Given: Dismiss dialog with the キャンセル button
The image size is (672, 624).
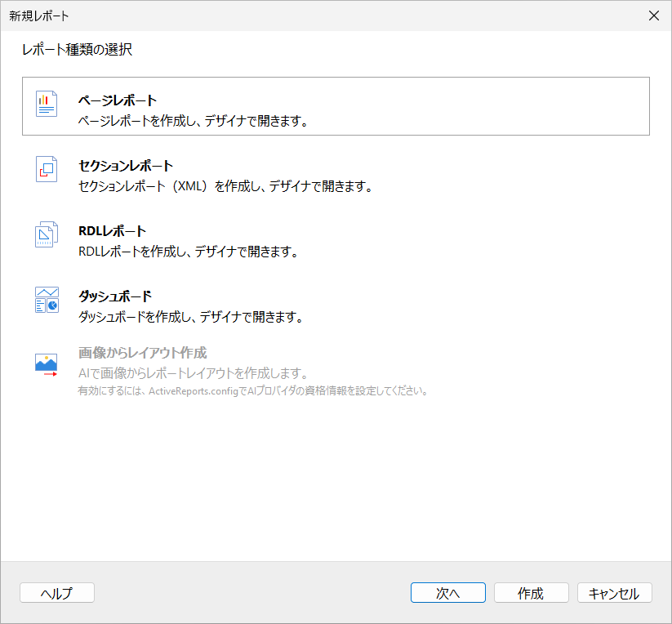Looking at the screenshot, I should click(615, 593).
